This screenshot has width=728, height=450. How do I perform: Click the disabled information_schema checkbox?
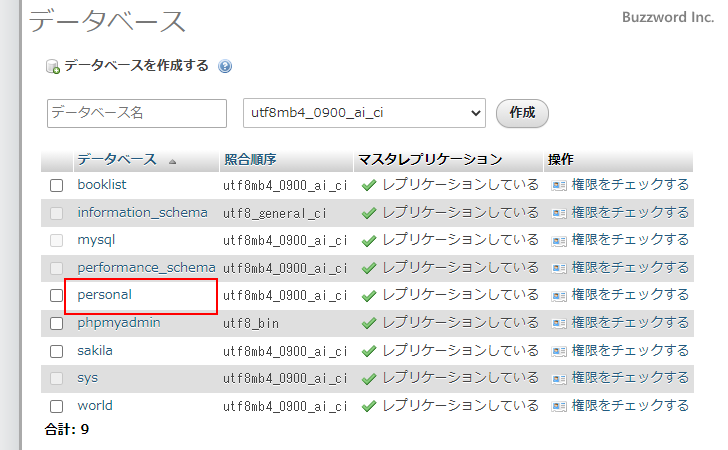57,213
